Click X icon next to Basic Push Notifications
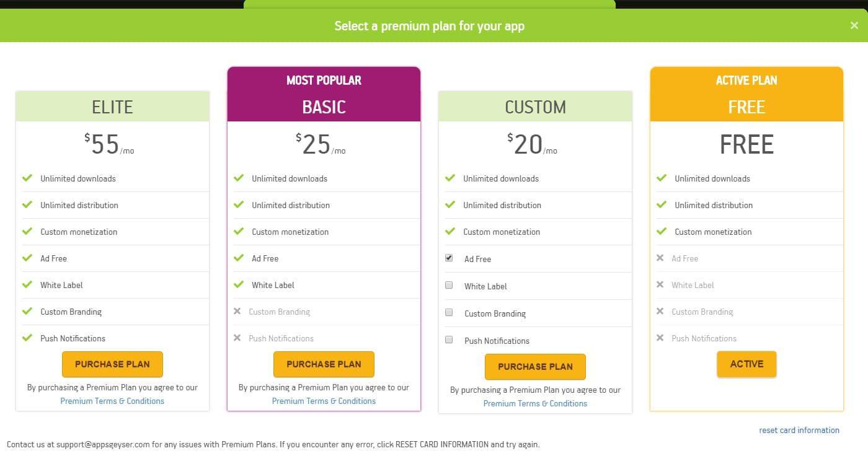Viewport: 868px width, 451px height. pyautogui.click(x=237, y=338)
